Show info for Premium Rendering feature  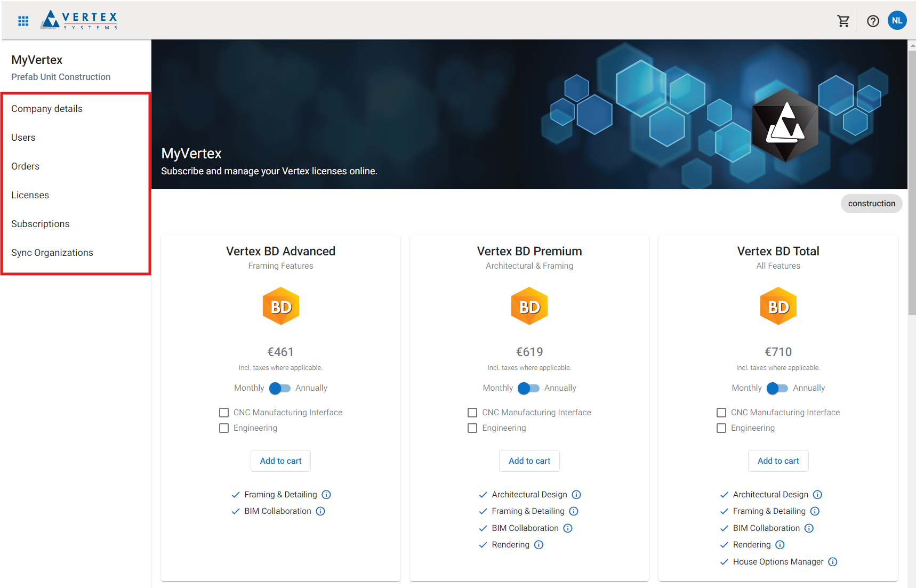[539, 545]
